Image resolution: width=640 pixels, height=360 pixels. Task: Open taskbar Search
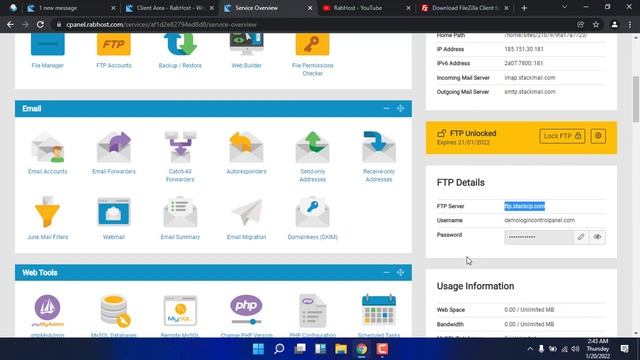[279, 349]
